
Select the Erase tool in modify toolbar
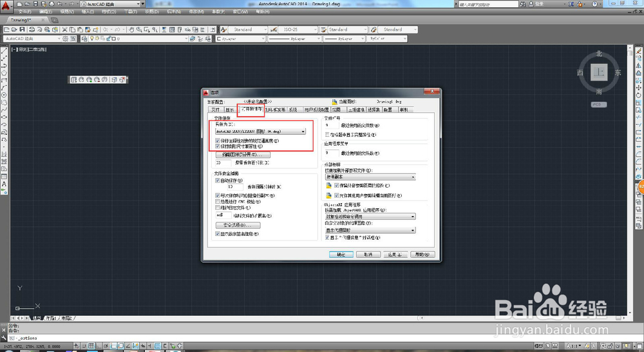tap(639, 52)
